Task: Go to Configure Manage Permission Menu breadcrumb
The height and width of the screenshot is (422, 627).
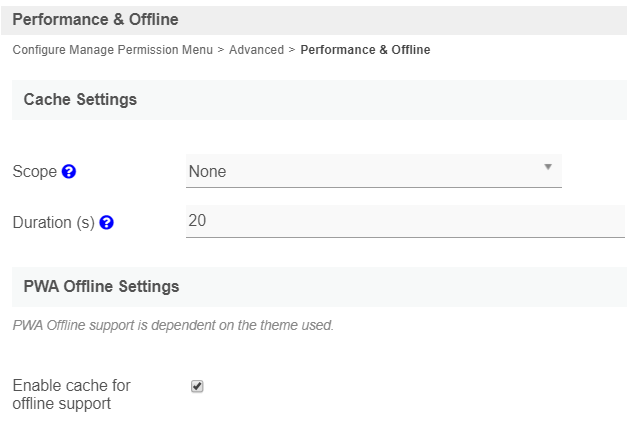Action: [112, 50]
